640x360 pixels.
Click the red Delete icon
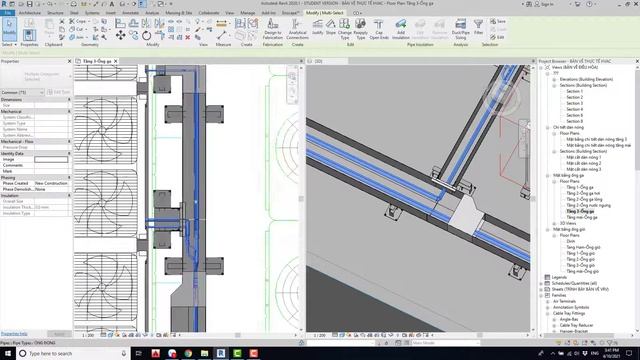(x=187, y=37)
